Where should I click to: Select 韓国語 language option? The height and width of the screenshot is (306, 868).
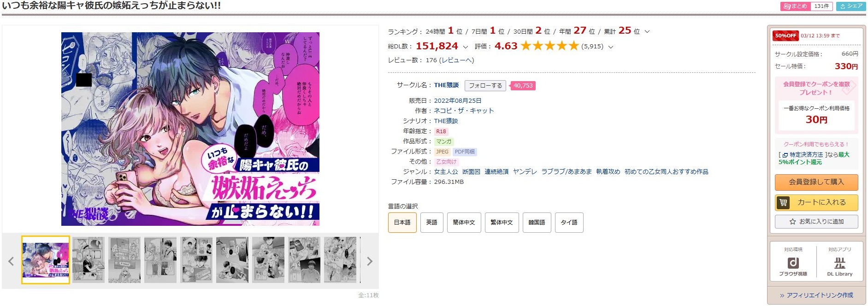[x=537, y=223]
